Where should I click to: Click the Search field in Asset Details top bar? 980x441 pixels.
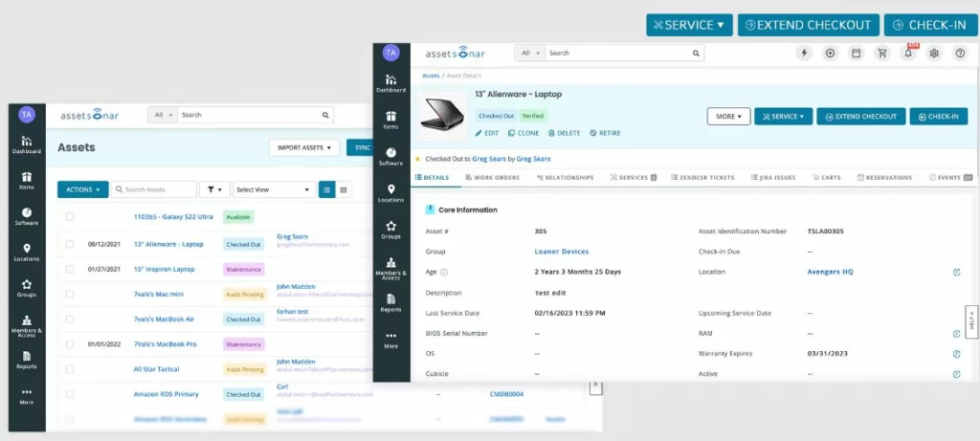click(617, 54)
